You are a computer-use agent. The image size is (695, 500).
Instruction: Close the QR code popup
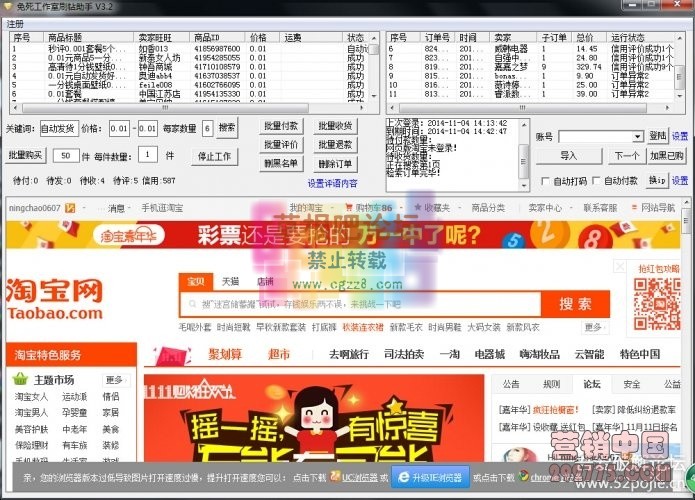click(620, 267)
